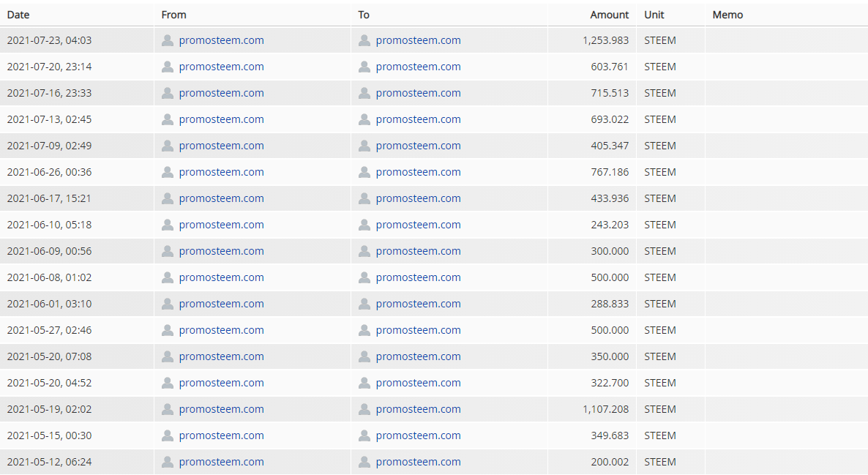Click the Memo column header
The height and width of the screenshot is (475, 868).
point(727,15)
